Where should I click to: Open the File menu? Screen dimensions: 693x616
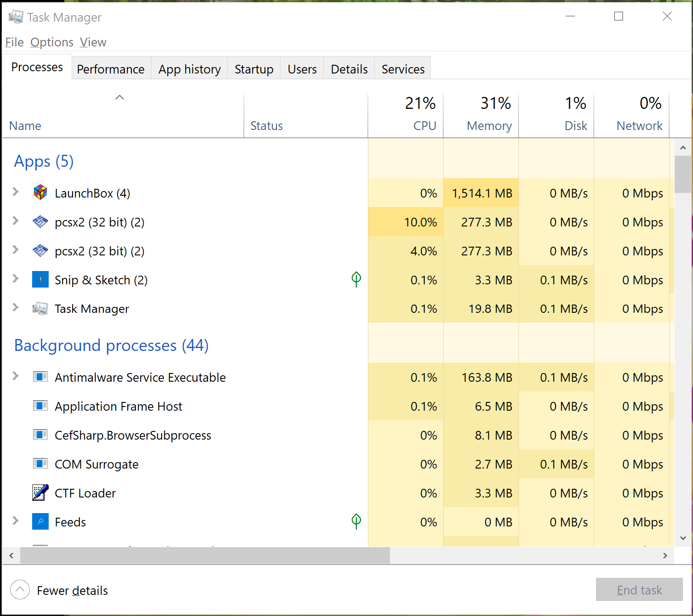click(x=14, y=42)
